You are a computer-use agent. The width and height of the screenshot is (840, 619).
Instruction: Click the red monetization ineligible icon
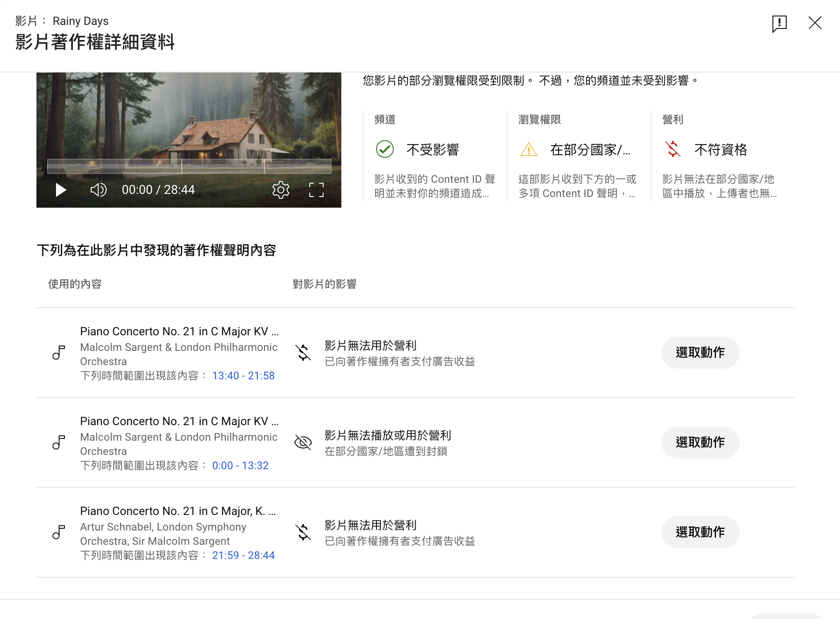pyautogui.click(x=673, y=149)
